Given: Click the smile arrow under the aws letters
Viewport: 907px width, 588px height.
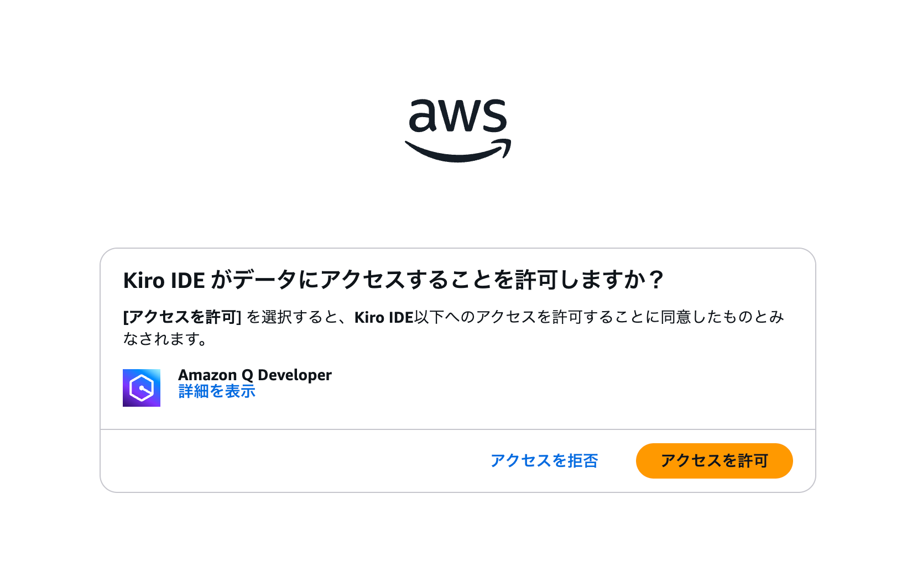Looking at the screenshot, I should click(x=458, y=150).
